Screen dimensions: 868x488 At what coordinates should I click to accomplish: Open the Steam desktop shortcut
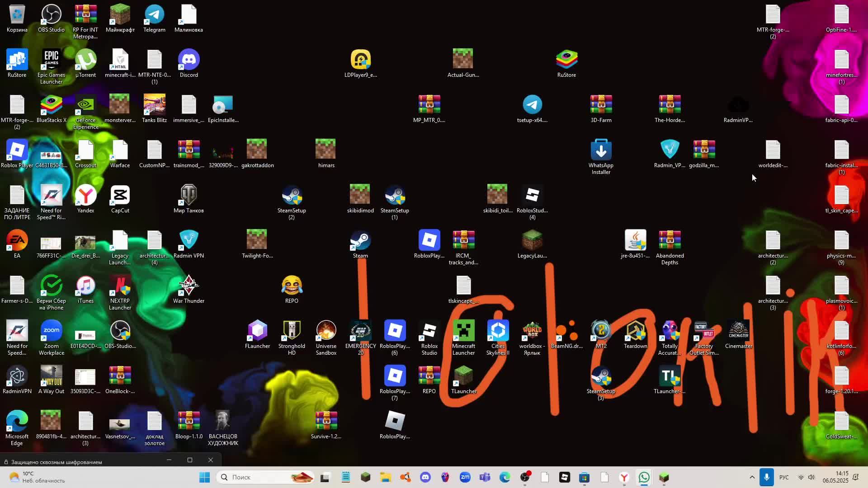(360, 241)
